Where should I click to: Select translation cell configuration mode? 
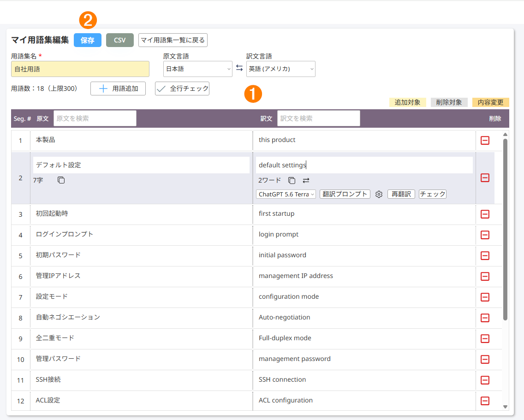[364, 297]
